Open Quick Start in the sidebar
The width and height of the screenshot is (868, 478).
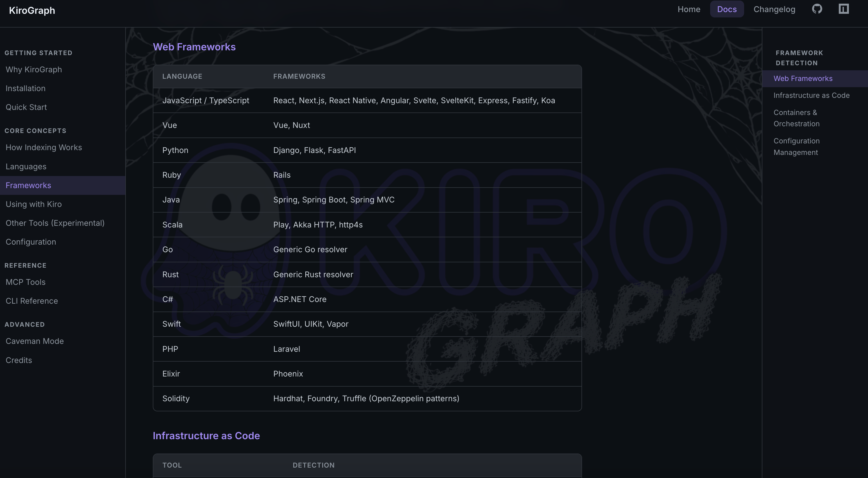tap(26, 107)
